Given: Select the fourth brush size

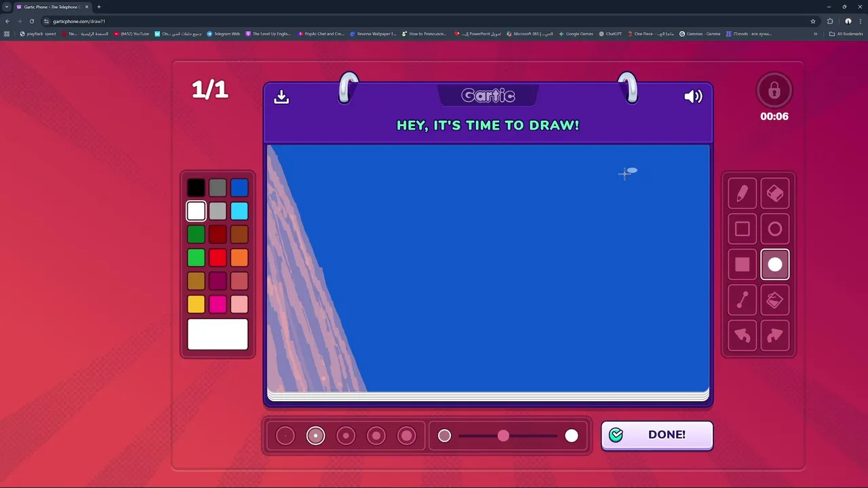Looking at the screenshot, I should pyautogui.click(x=376, y=436).
